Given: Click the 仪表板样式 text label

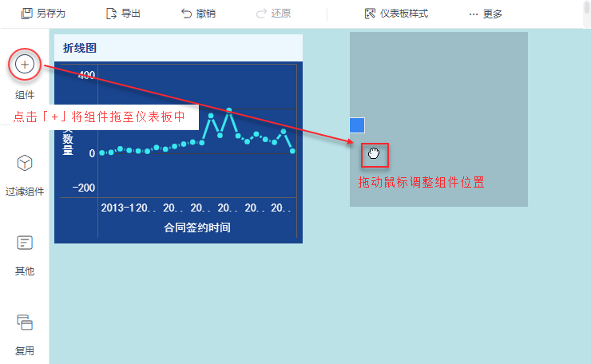Looking at the screenshot, I should tap(404, 14).
